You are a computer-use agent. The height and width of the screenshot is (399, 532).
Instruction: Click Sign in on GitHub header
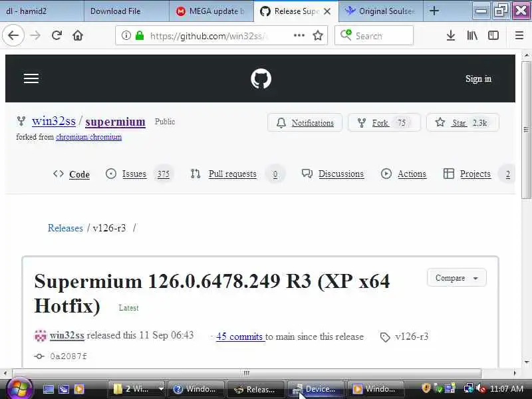pyautogui.click(x=478, y=78)
